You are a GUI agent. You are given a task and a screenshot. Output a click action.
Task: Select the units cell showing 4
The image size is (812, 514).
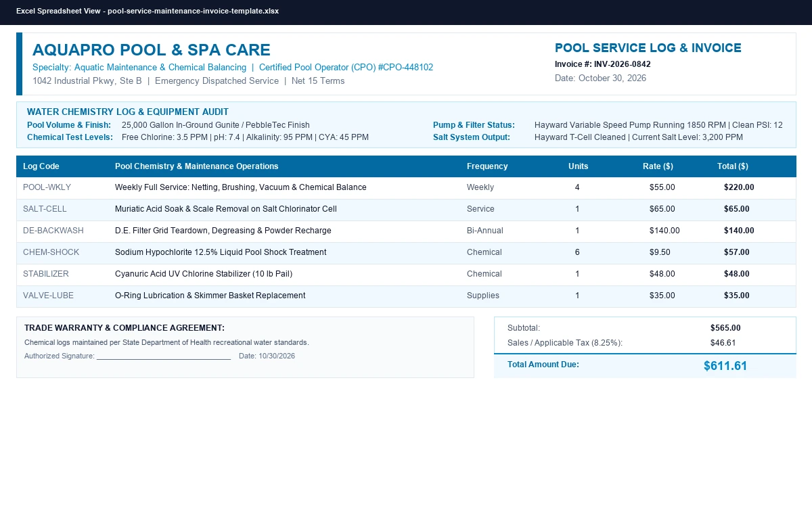click(x=577, y=187)
